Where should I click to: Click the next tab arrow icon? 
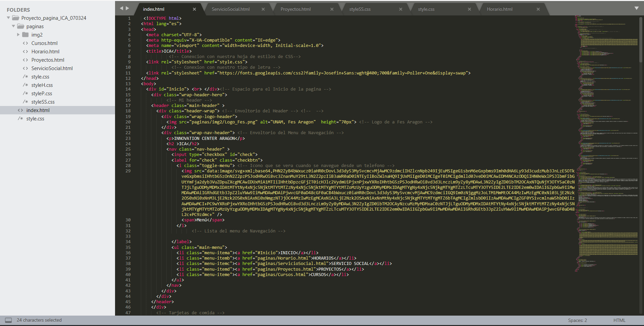click(x=127, y=8)
